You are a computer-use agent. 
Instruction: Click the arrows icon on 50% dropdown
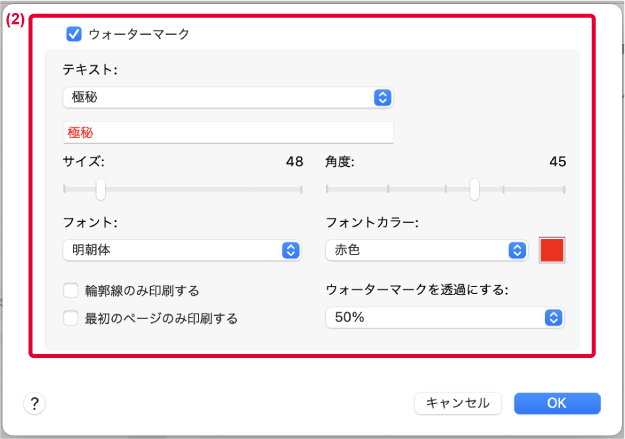tap(553, 318)
